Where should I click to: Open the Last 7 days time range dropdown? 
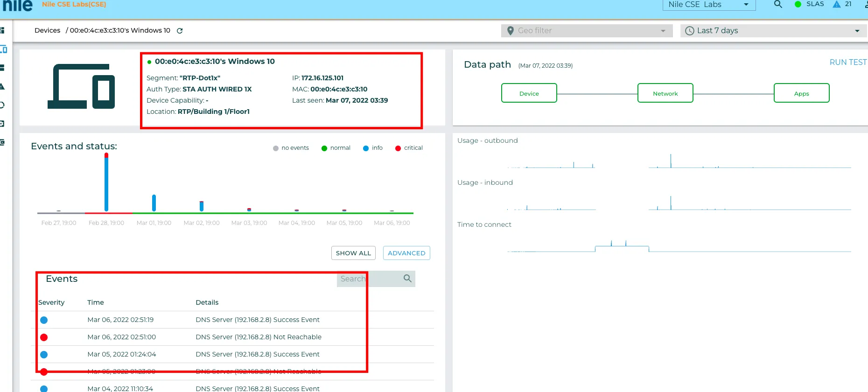(774, 31)
